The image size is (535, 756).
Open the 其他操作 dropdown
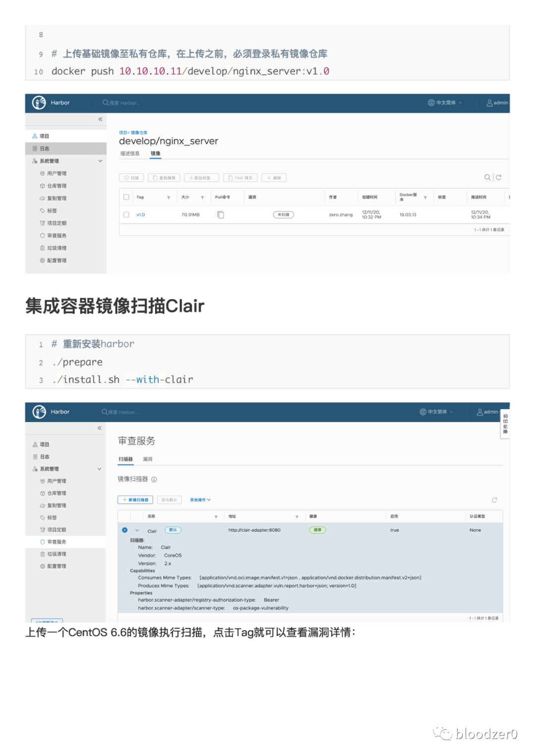pyautogui.click(x=201, y=500)
